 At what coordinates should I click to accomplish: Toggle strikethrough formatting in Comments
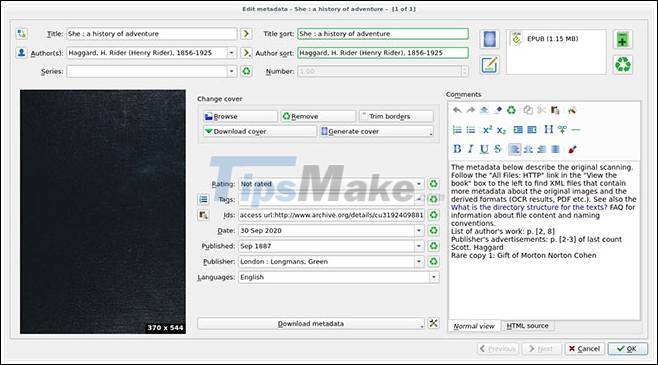[498, 149]
